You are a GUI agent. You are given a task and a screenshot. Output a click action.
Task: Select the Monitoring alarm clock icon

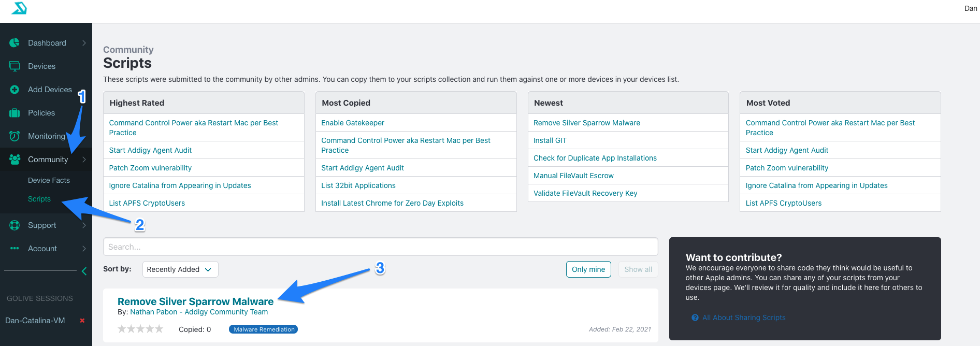15,136
